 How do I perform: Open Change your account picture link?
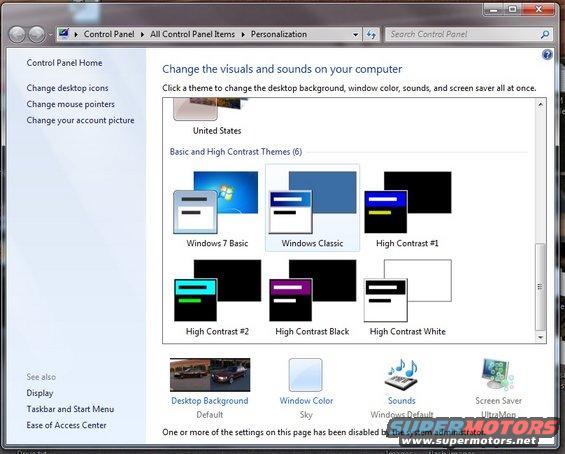tap(80, 120)
